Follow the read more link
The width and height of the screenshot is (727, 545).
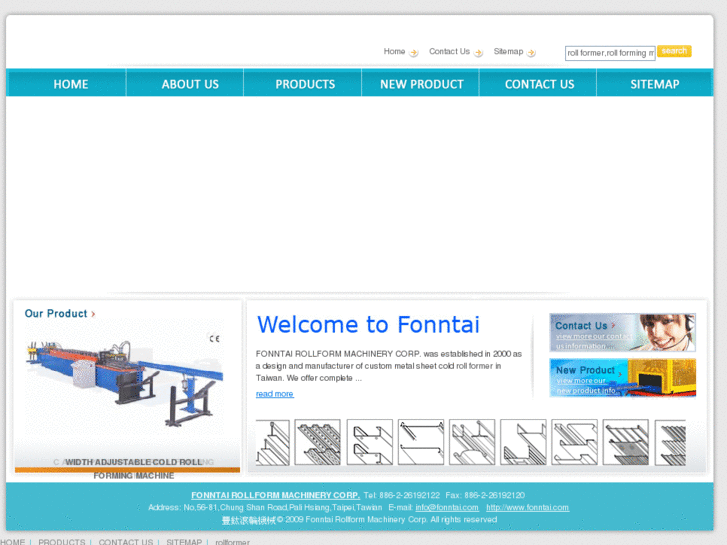(x=274, y=394)
